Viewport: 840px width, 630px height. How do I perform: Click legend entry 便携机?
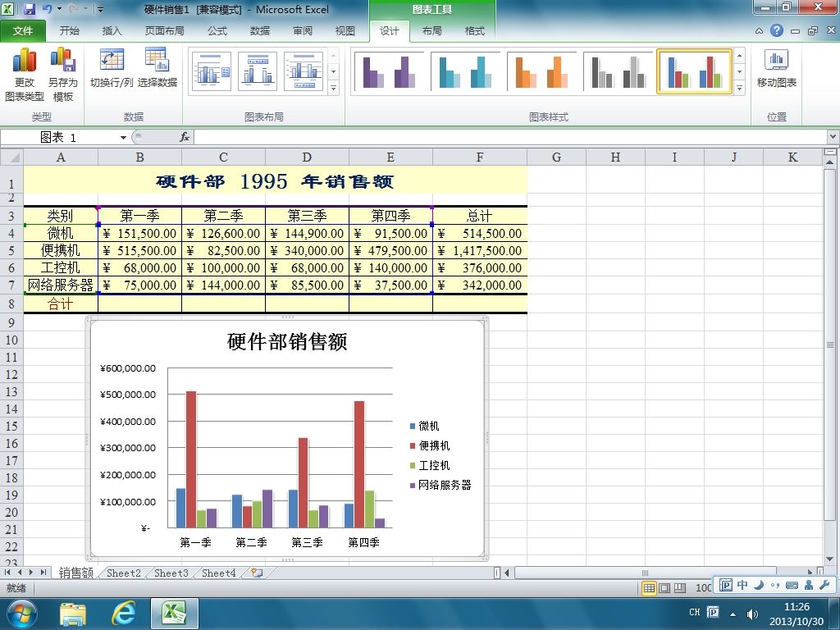point(430,445)
